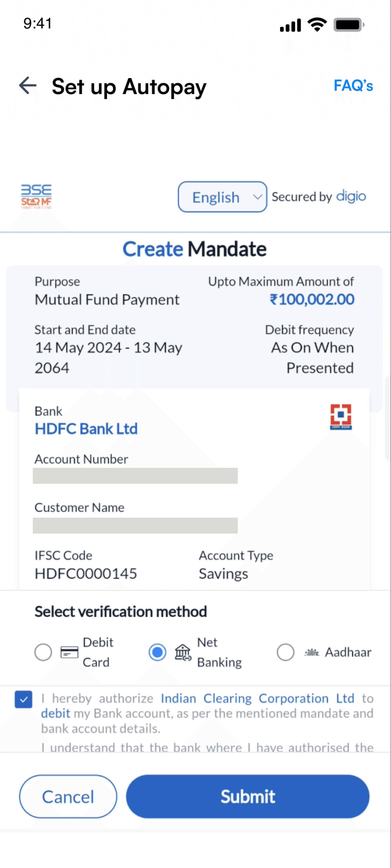Select the Debit Card radio button

click(43, 652)
